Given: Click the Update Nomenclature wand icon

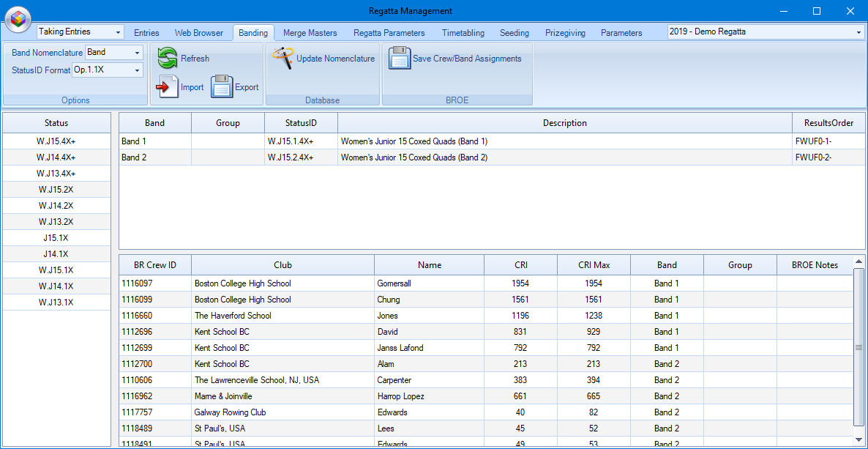Looking at the screenshot, I should 282,58.
